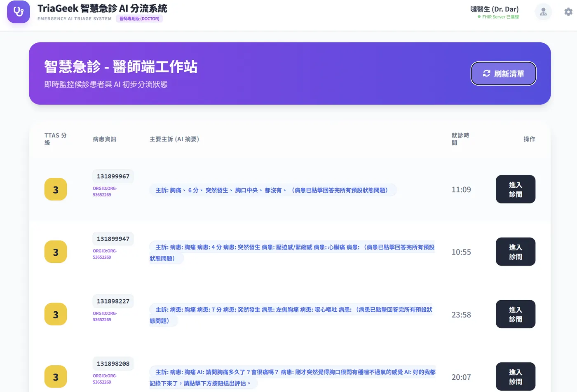Click TTAS level 3 badge for patient 131898227

point(56,314)
